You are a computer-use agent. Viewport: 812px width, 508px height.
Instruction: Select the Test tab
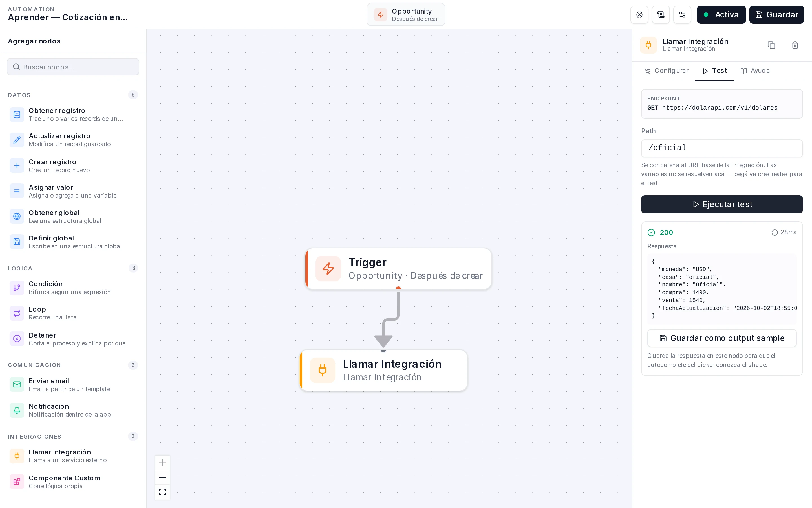click(715, 71)
